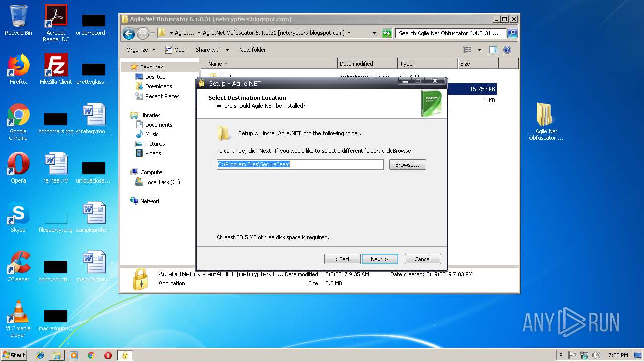644x362 pixels.
Task: Click New folder in toolbar
Action: pyautogui.click(x=253, y=50)
